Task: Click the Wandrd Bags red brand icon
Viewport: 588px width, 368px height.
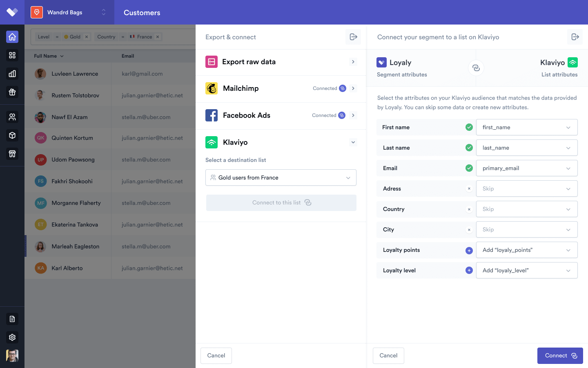Action: pos(37,12)
